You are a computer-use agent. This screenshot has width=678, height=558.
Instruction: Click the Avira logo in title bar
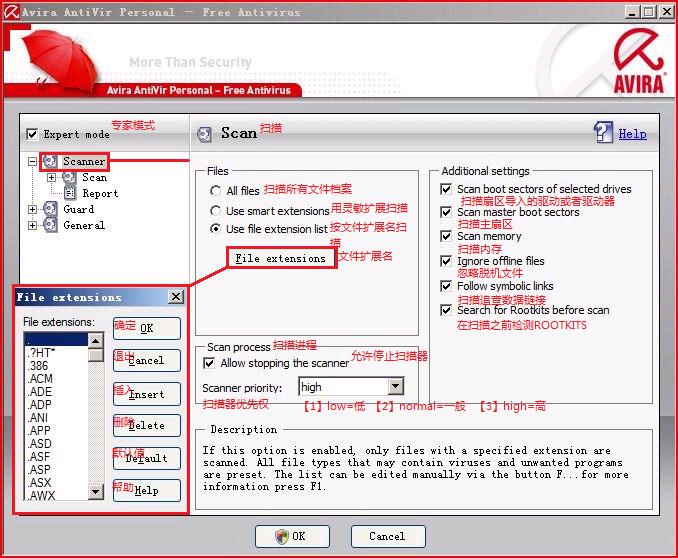coord(11,12)
